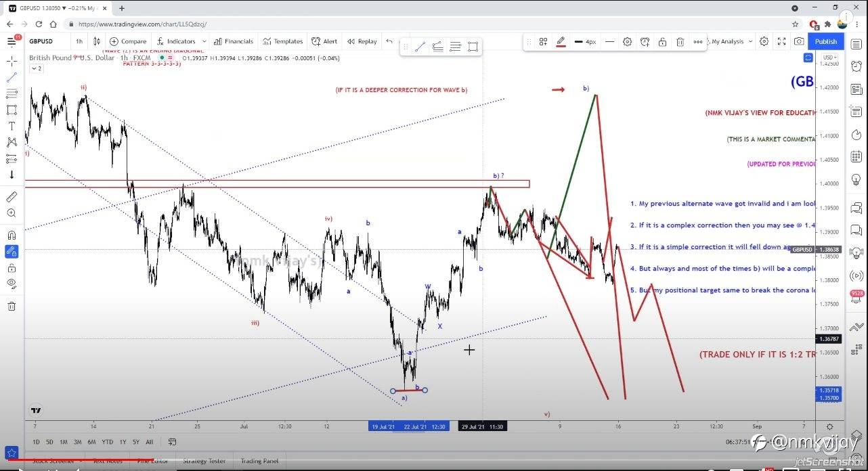868x471 pixels.
Task: Change the line style in drawing toolbar
Action: 609,41
